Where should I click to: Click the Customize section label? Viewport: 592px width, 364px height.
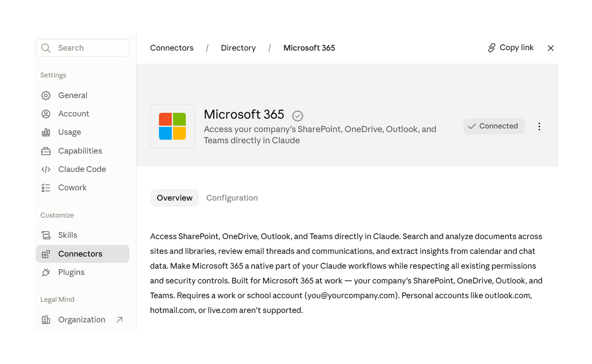tap(57, 215)
